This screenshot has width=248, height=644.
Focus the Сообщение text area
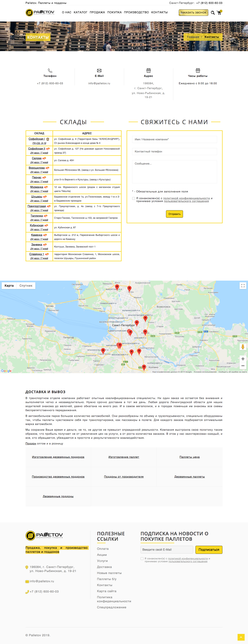tap(174, 172)
